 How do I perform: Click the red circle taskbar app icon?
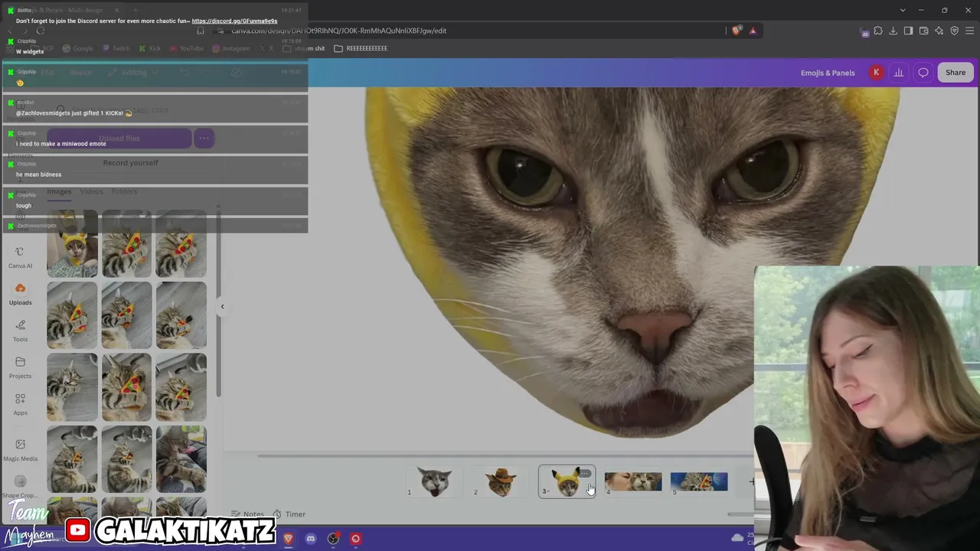point(355,539)
